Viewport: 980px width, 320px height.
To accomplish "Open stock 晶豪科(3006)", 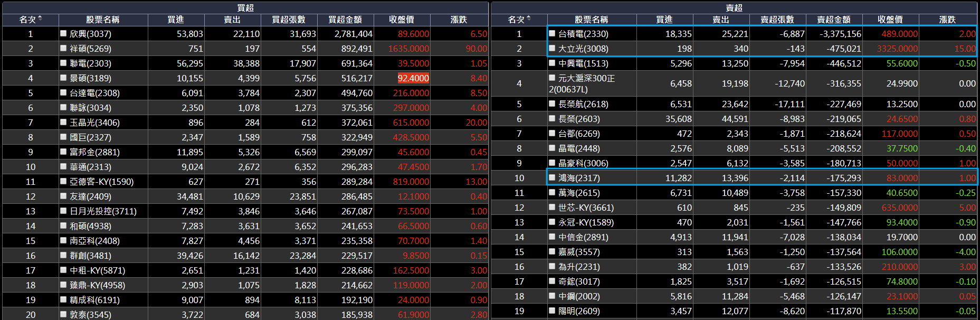I will pos(584,163).
